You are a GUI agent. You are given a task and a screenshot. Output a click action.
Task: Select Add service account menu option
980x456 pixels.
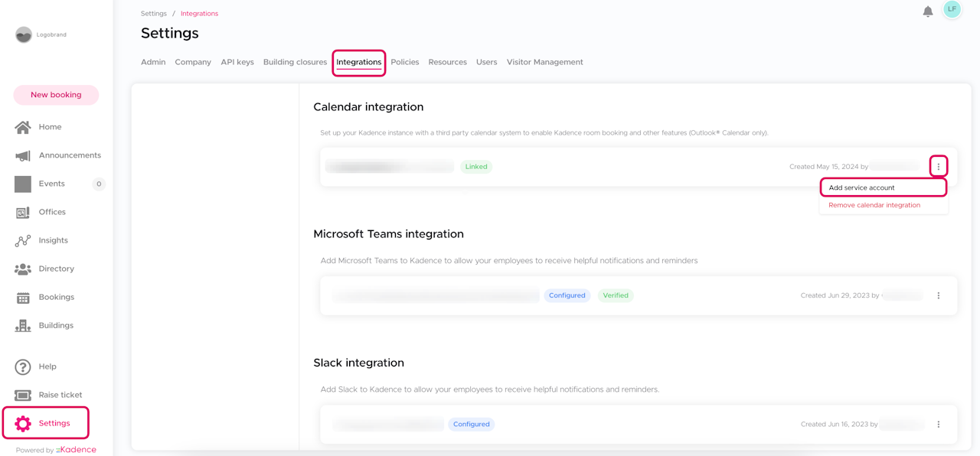click(861, 187)
